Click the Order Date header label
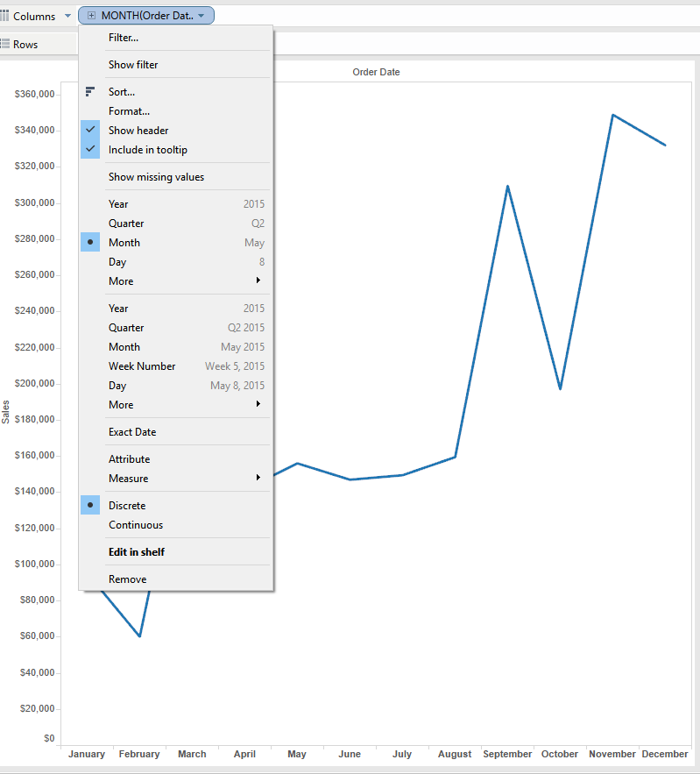This screenshot has width=700, height=774. tap(376, 72)
